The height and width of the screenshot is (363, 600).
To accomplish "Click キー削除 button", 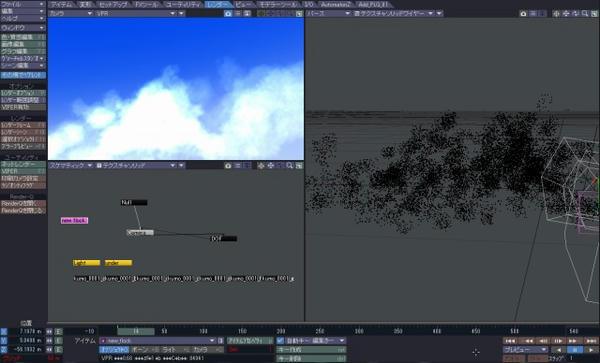I will (x=311, y=358).
